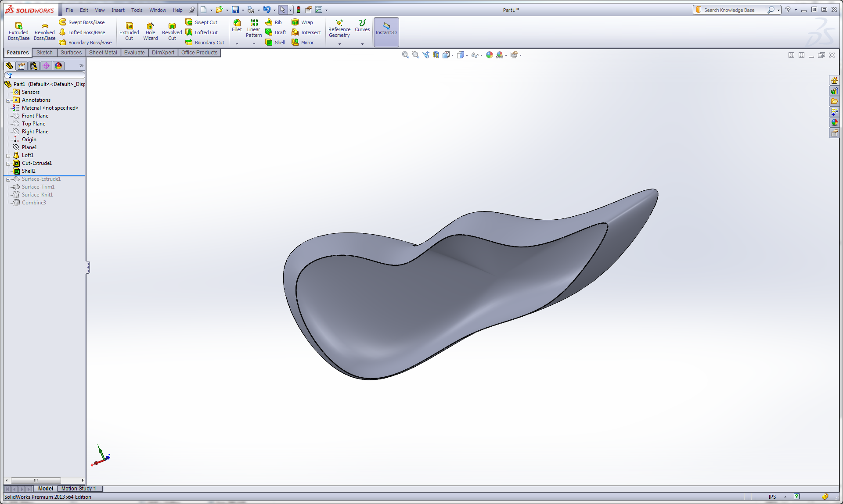
Task: Click the Reference Geometry button
Action: [339, 30]
